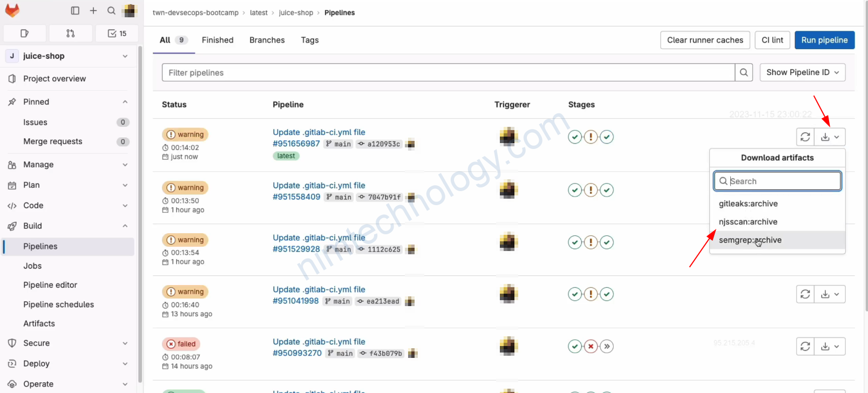Click the GitLab logo home icon
This screenshot has height=393, width=868.
point(12,11)
